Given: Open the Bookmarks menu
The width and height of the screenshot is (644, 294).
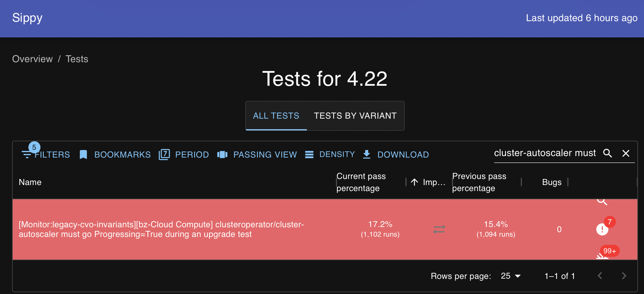Looking at the screenshot, I should point(115,155).
